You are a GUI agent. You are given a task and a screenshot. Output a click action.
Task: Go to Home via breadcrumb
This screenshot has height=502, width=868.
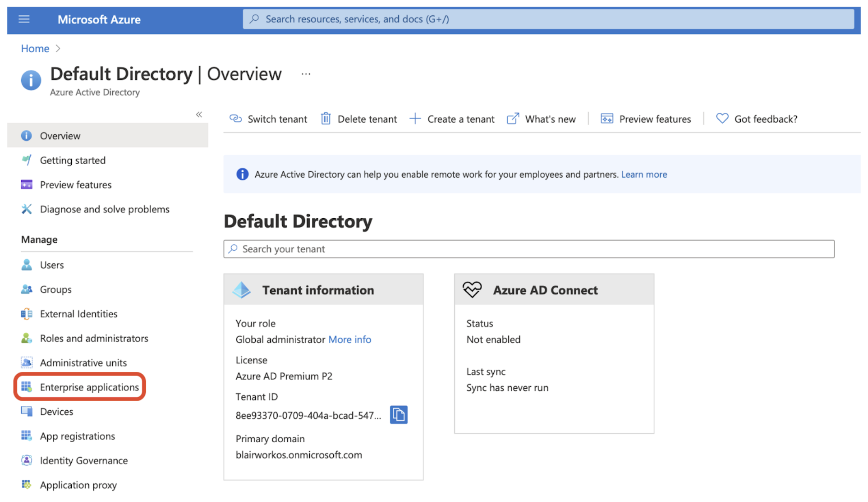[35, 49]
